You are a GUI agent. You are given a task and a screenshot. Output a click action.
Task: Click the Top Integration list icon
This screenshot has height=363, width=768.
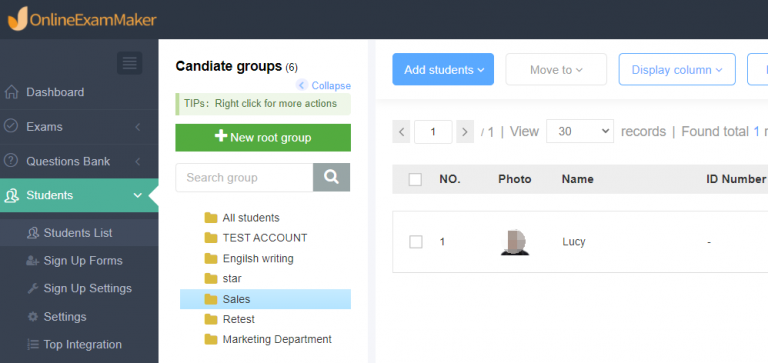click(33, 344)
